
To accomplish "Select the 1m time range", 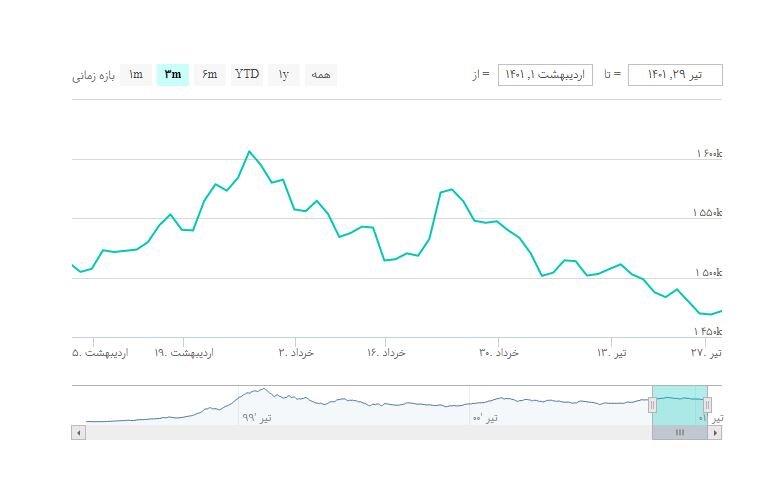I will (x=136, y=75).
